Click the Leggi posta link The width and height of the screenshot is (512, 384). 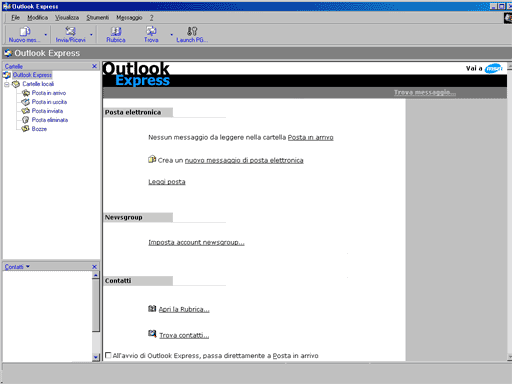pyautogui.click(x=167, y=182)
